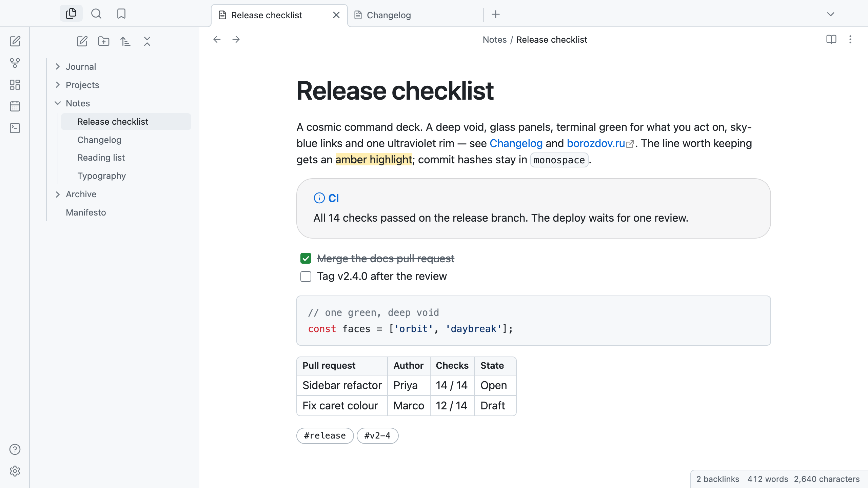
Task: Open a new tab with plus
Action: 496,14
